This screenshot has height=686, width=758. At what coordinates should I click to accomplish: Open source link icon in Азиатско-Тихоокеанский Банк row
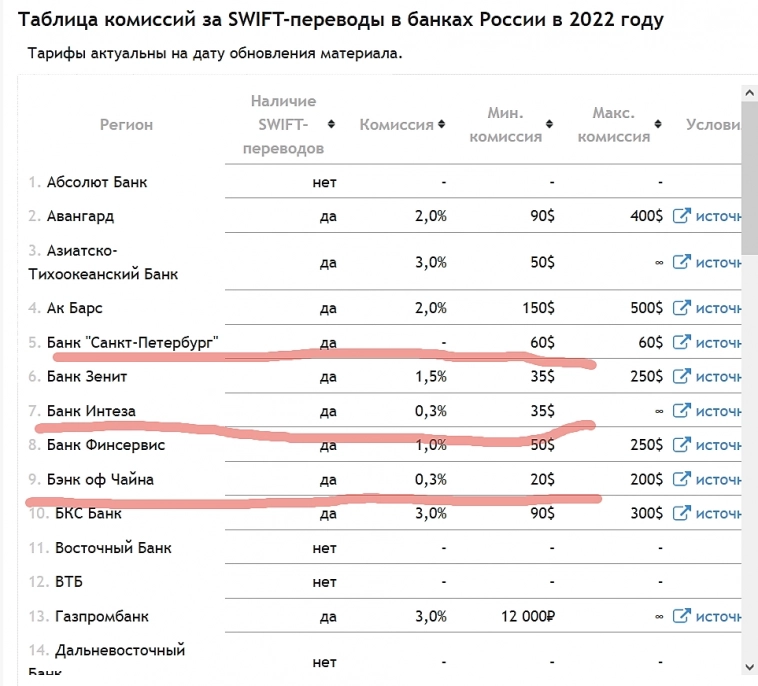pos(682,262)
